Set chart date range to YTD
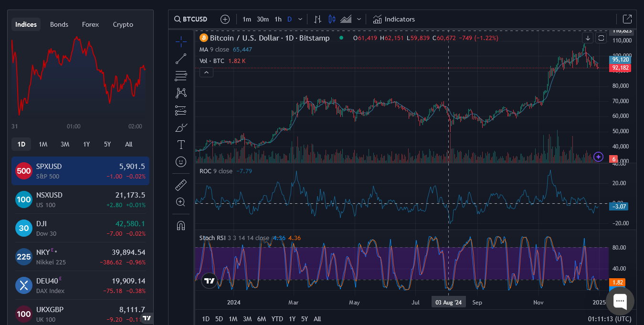The image size is (644, 325). point(277,319)
